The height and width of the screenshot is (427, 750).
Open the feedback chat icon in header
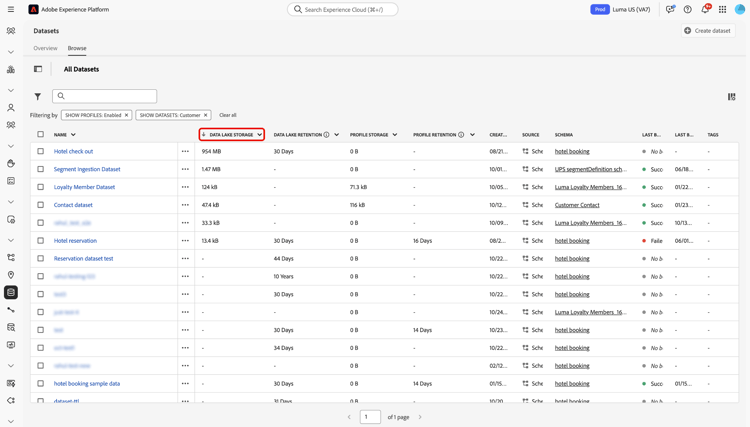tap(670, 10)
